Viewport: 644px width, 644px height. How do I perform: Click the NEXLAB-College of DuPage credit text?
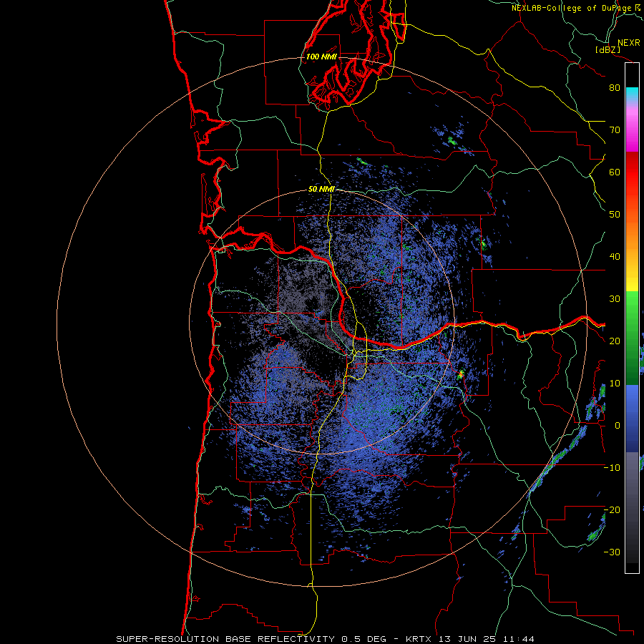[572, 8]
